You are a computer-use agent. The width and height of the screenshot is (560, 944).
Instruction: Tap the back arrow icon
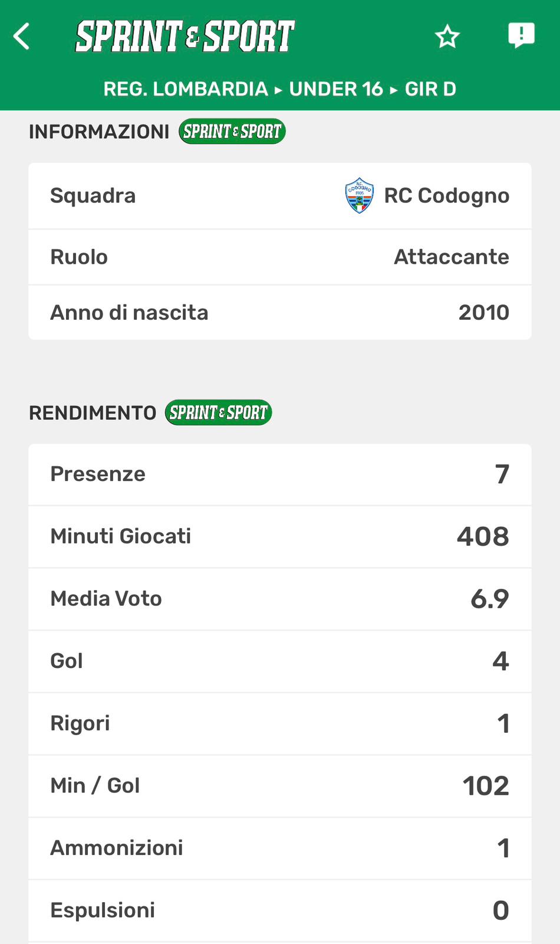(22, 37)
